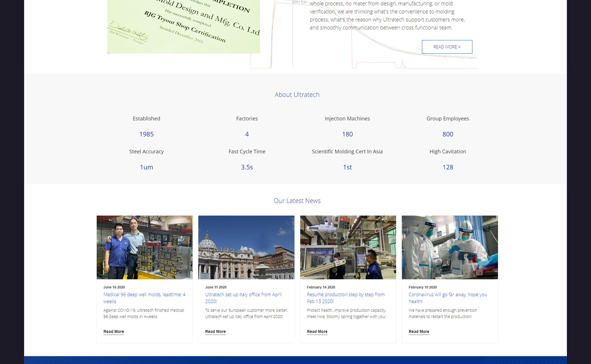Click the 'About Ultratech' heading
Screen dimensions: 591x364
tap(297, 95)
